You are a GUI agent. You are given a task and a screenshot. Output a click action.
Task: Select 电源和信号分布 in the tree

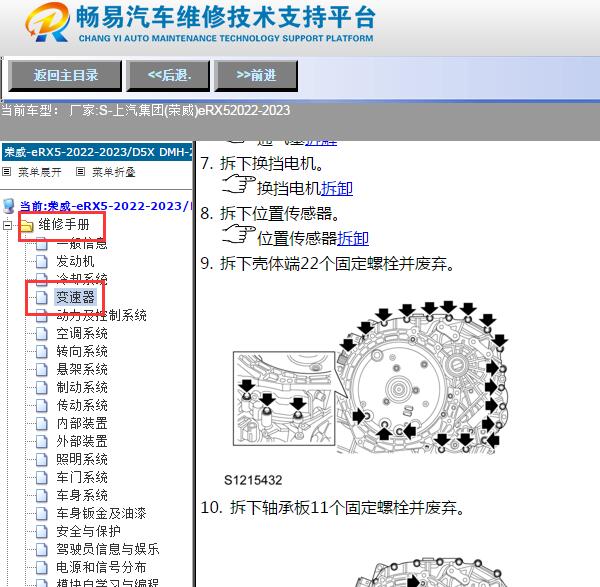click(101, 567)
